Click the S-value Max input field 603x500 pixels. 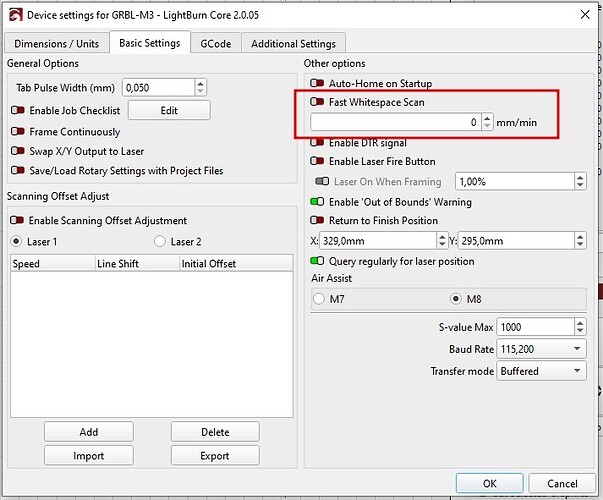click(x=536, y=327)
